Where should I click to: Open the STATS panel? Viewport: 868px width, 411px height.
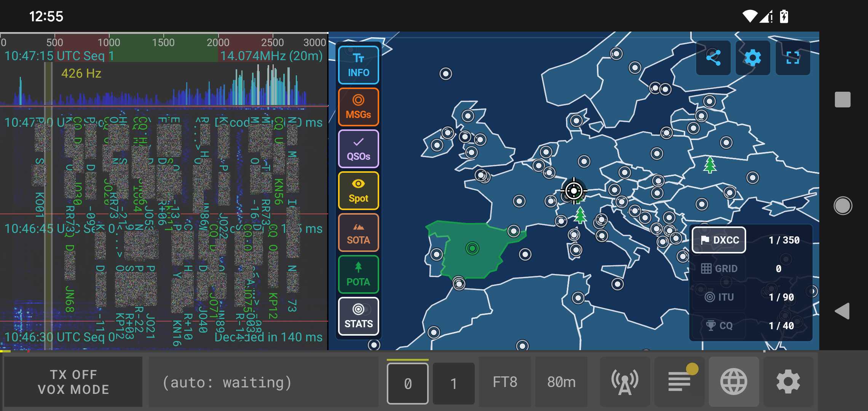pos(358,316)
